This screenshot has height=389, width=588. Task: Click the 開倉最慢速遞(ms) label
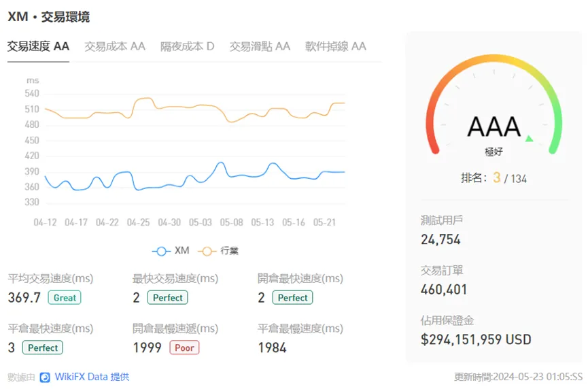(175, 328)
